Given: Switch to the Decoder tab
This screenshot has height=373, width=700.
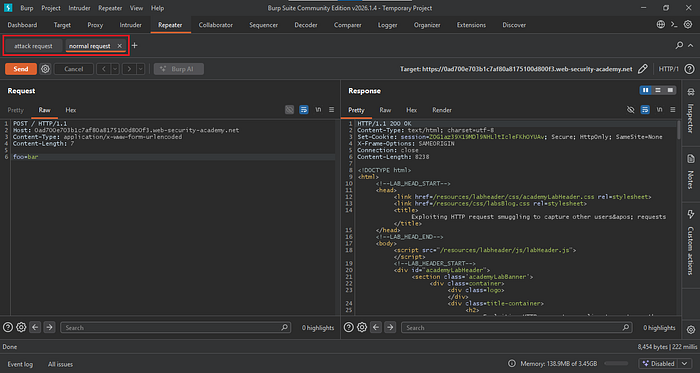Looking at the screenshot, I should pyautogui.click(x=306, y=25).
